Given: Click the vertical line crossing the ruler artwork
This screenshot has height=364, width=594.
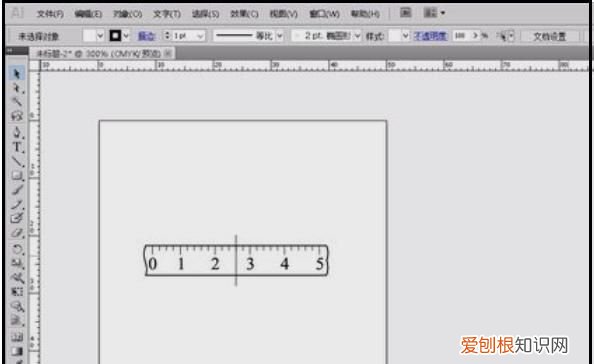Looking at the screenshot, I should 236,261.
